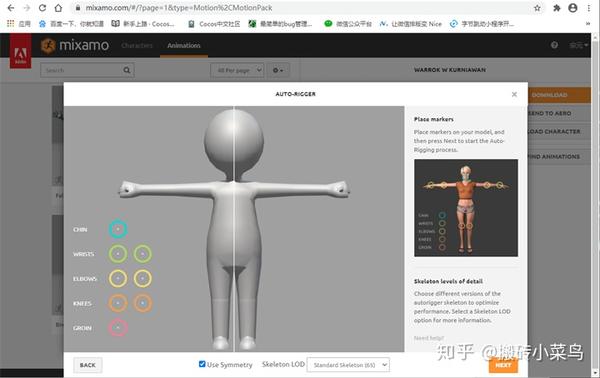Viewport: 600px width, 378px height.
Task: Select the left orange Knees marker
Action: pos(118,303)
